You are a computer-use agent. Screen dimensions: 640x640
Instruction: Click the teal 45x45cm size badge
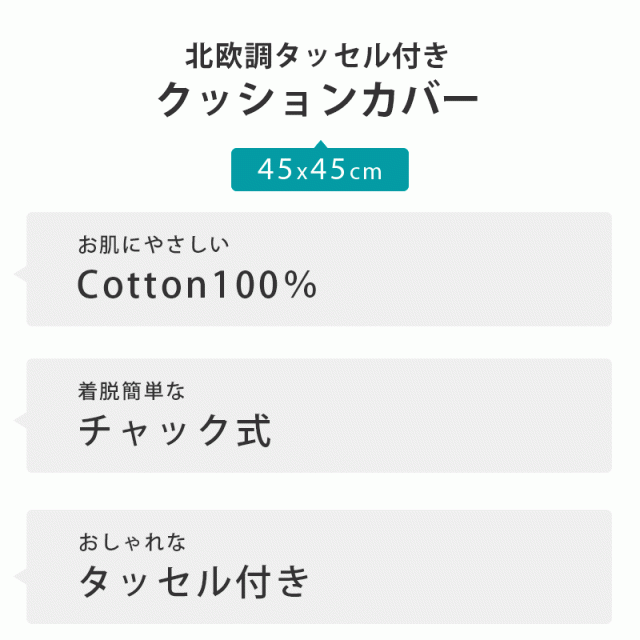320,170
